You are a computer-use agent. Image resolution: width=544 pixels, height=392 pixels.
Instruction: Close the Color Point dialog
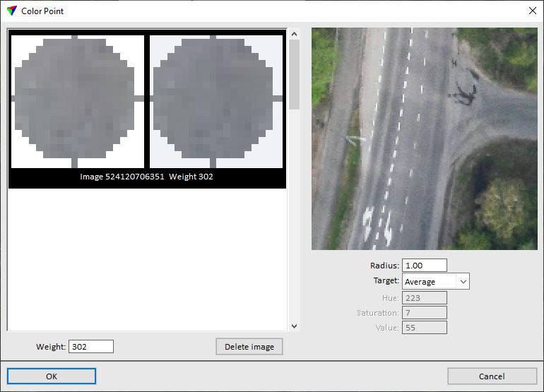point(532,11)
